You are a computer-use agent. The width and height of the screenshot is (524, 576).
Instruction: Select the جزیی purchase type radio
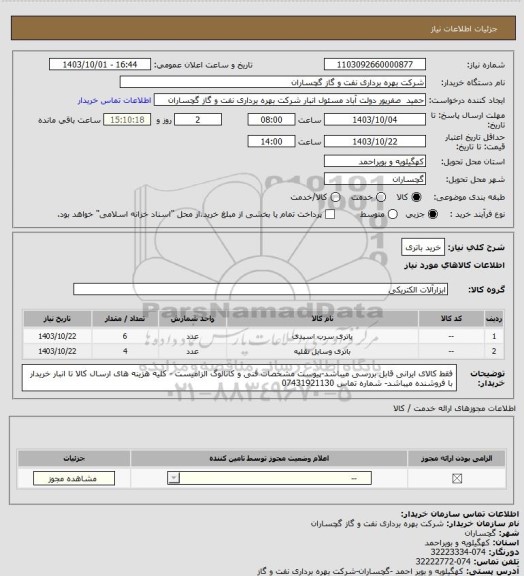tap(433, 214)
